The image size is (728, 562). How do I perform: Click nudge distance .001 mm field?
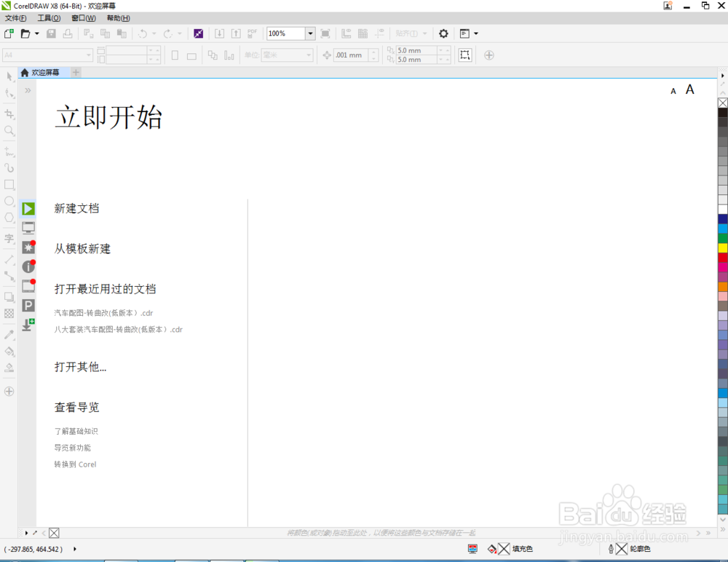[352, 55]
